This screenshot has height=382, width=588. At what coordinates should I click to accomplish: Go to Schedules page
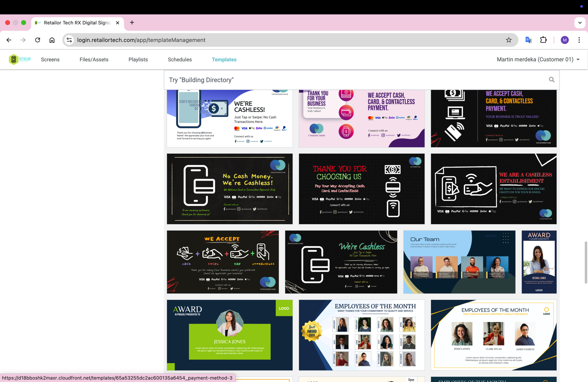[180, 59]
